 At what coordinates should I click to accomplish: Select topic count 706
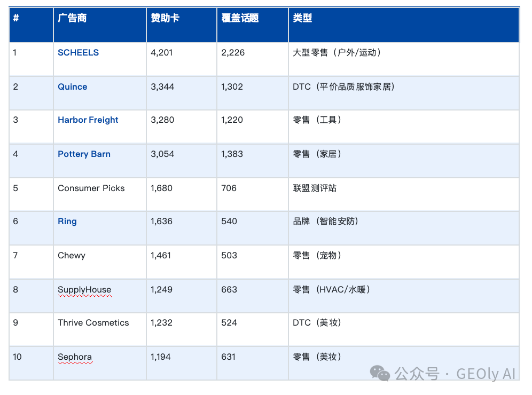(x=229, y=188)
